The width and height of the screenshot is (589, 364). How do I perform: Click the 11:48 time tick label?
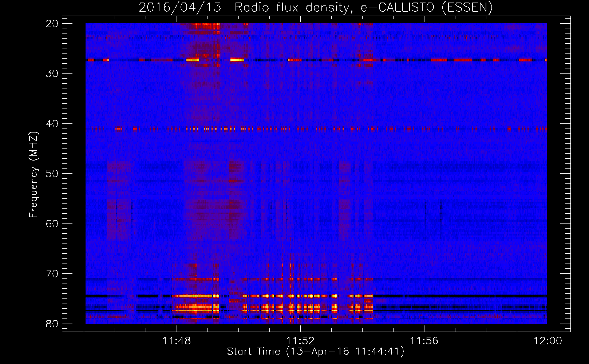[177, 341]
